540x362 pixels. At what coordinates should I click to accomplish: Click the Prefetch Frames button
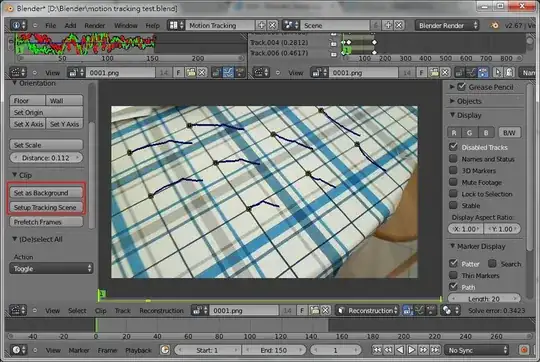click(46, 222)
